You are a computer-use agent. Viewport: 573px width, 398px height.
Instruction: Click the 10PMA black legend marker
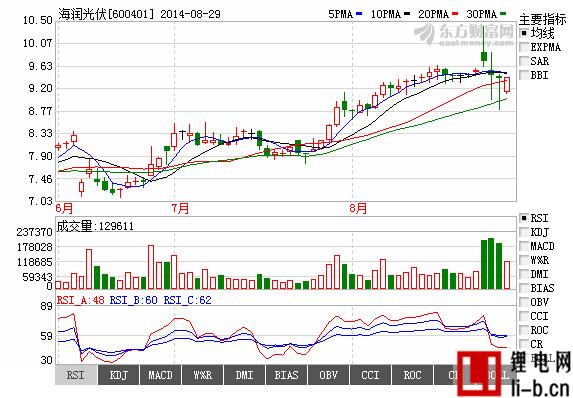point(407,14)
